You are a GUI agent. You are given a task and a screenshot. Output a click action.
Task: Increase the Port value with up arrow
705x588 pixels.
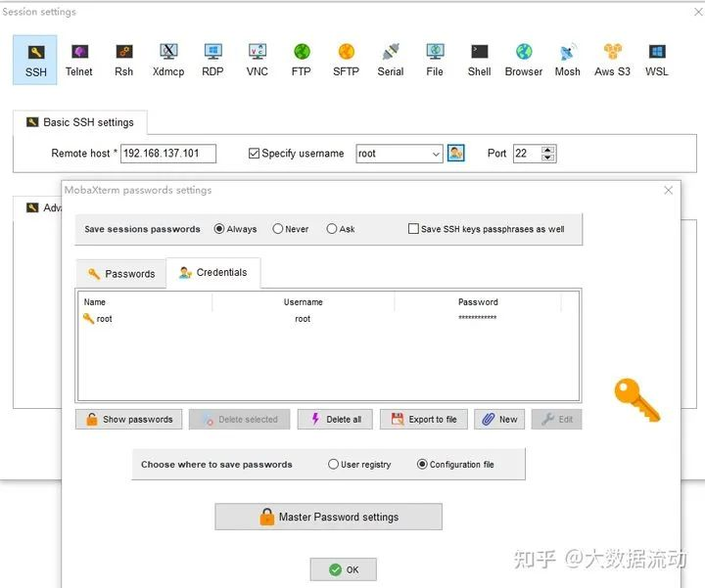coord(547,150)
